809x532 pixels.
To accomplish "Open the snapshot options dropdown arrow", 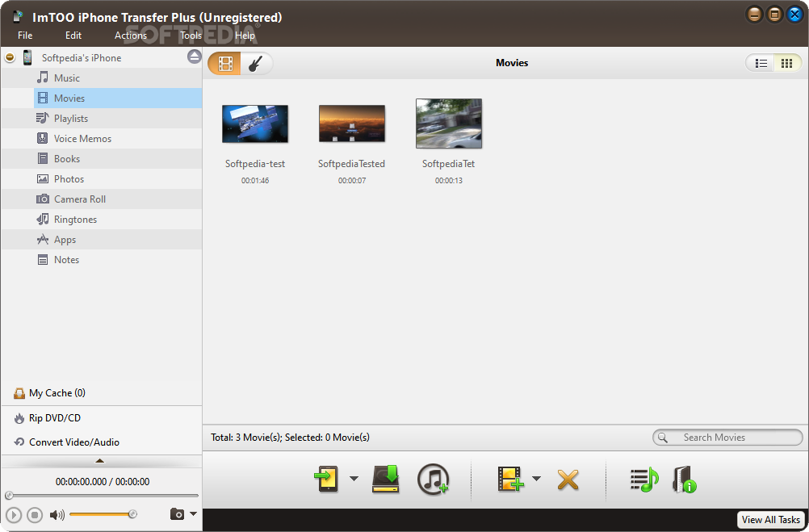I will click(194, 513).
